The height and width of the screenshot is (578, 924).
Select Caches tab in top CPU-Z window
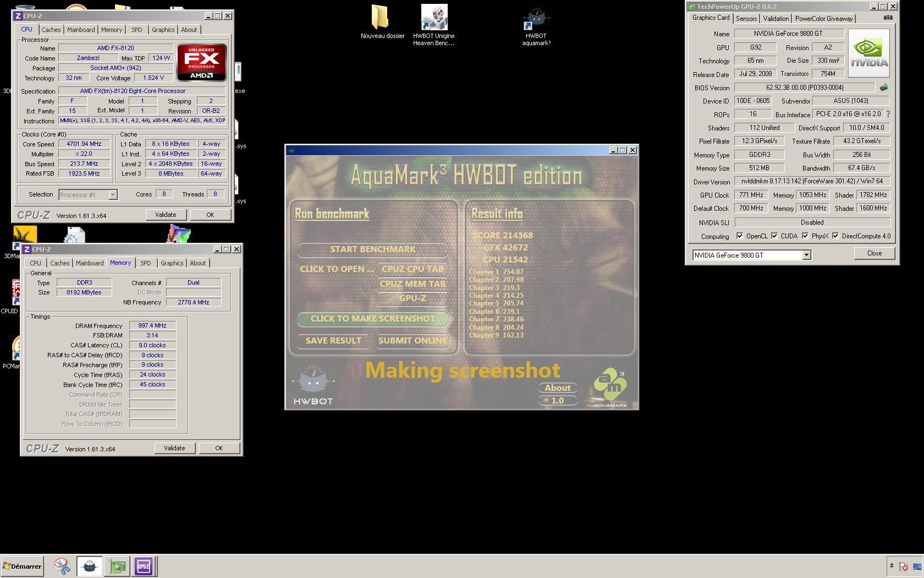(51, 30)
